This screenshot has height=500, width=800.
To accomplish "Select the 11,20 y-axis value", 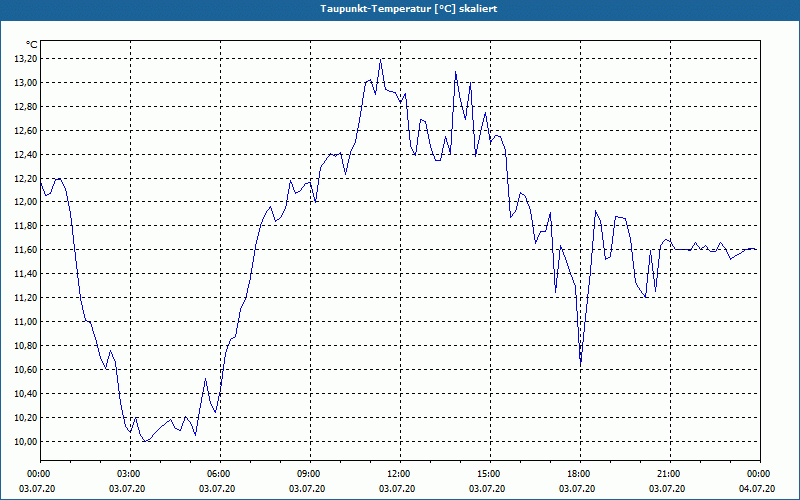I will coord(26,298).
